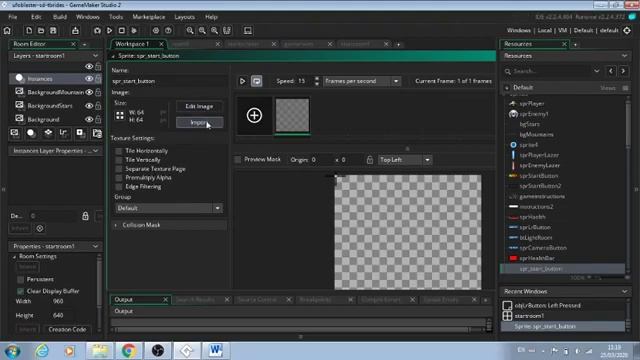Click the Edit Image button

pos(200,107)
